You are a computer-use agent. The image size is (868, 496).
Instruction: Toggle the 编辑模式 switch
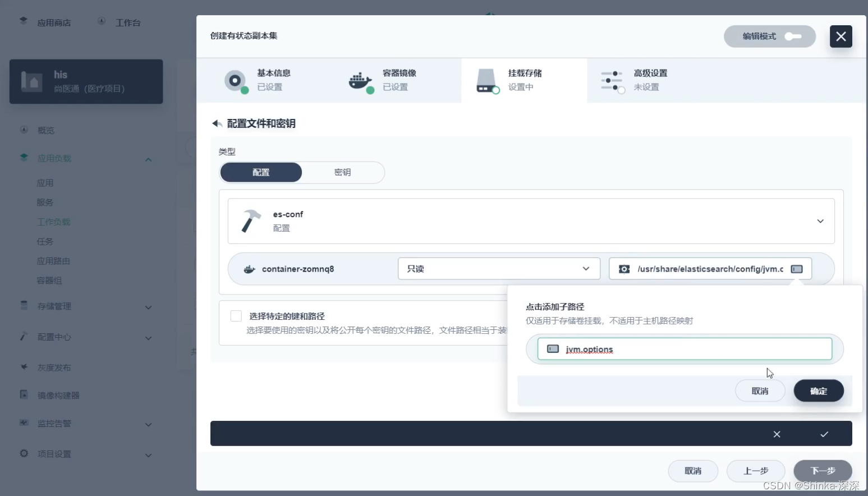pyautogui.click(x=793, y=36)
